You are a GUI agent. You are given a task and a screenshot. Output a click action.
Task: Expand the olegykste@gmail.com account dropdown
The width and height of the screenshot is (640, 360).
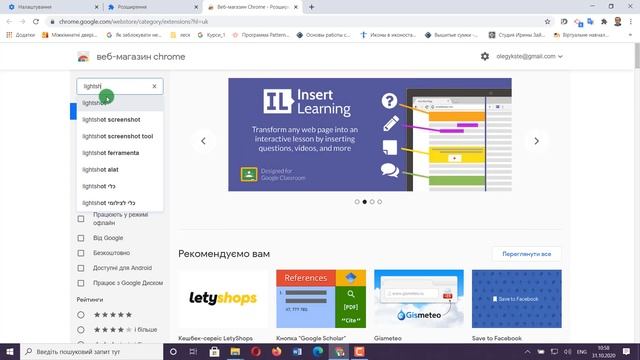[x=529, y=56]
